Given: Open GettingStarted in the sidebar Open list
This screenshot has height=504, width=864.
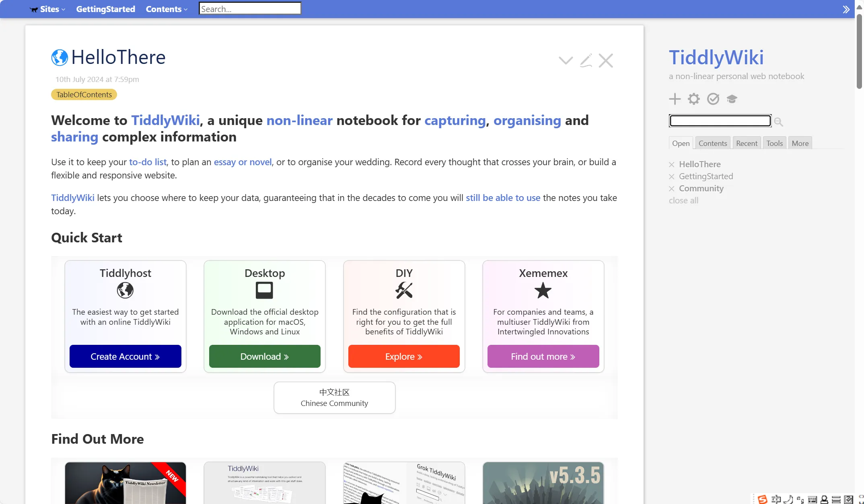Looking at the screenshot, I should (706, 176).
